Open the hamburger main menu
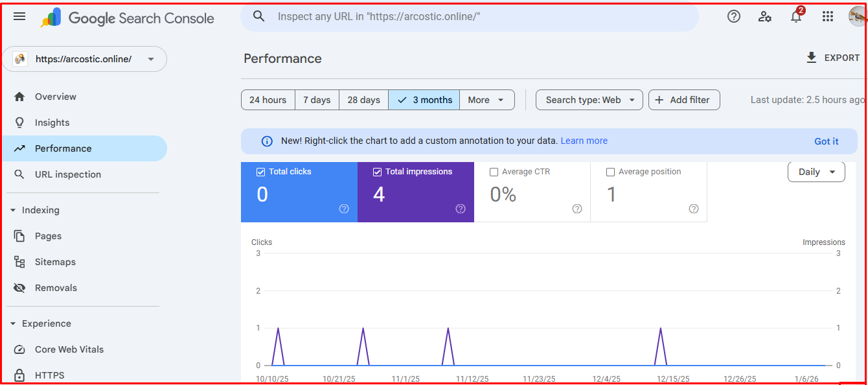 [19, 17]
